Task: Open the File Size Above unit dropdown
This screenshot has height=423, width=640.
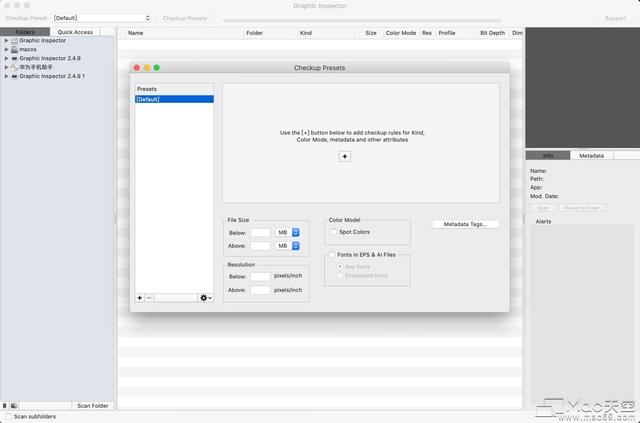Action: 288,246
